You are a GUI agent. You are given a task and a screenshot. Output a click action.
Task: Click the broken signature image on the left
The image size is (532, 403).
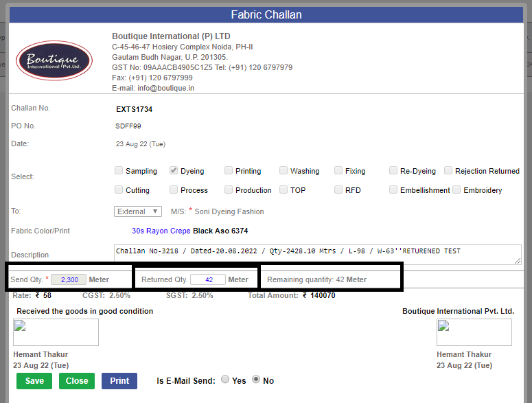tap(56, 332)
